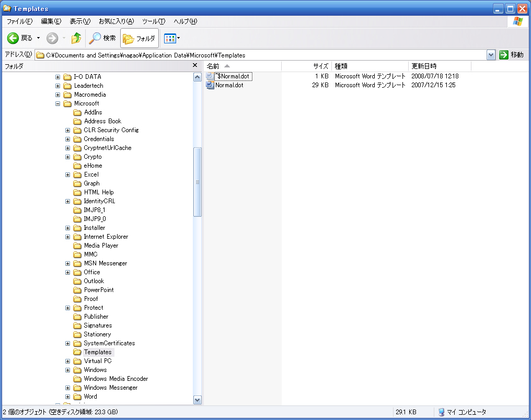Select the IMJP8_1 folder icon
The width and height of the screenshot is (531, 420).
[x=77, y=210]
